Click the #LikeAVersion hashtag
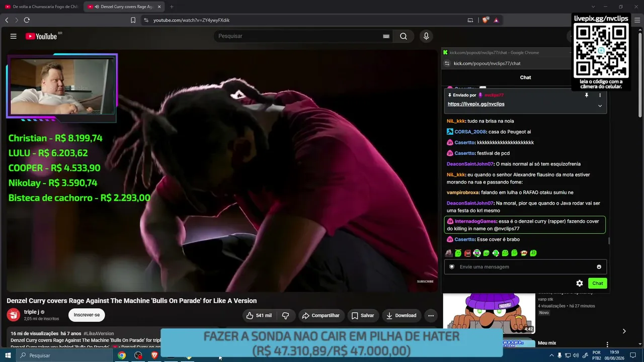 [99, 333]
